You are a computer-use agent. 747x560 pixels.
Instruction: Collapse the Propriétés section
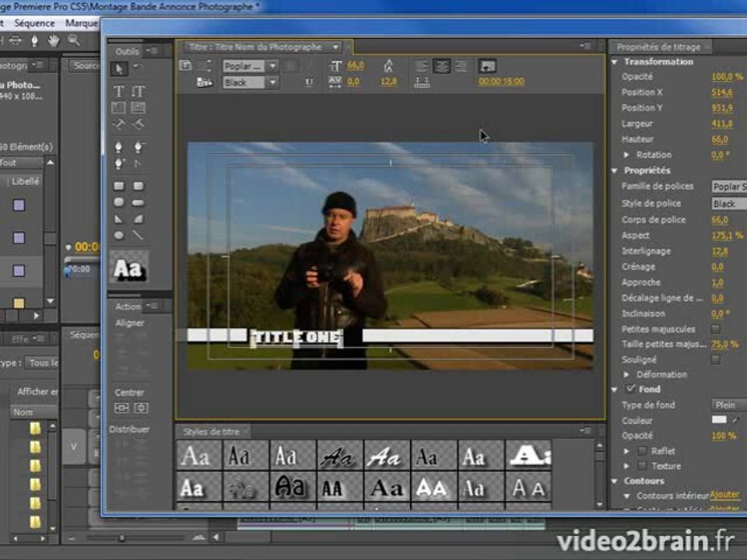[x=615, y=170]
